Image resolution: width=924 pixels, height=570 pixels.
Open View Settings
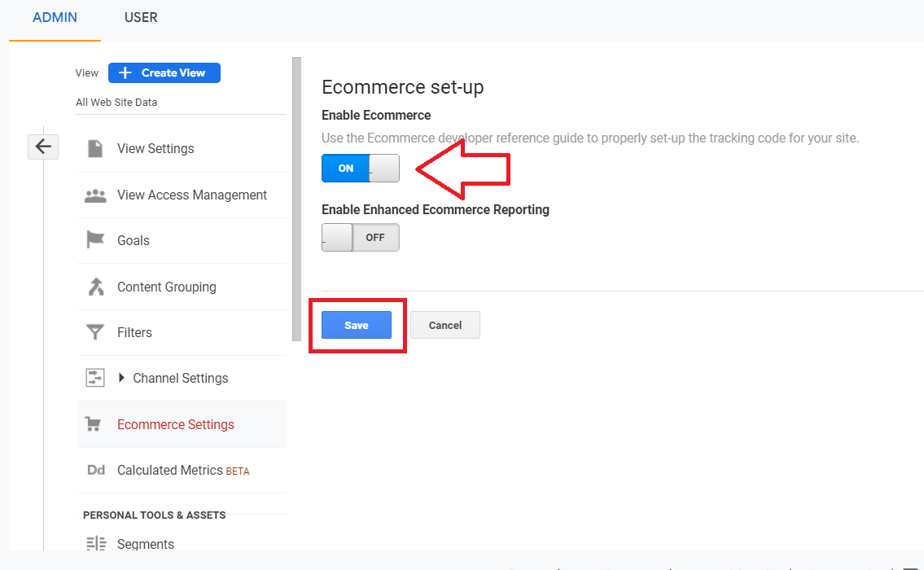(x=155, y=148)
